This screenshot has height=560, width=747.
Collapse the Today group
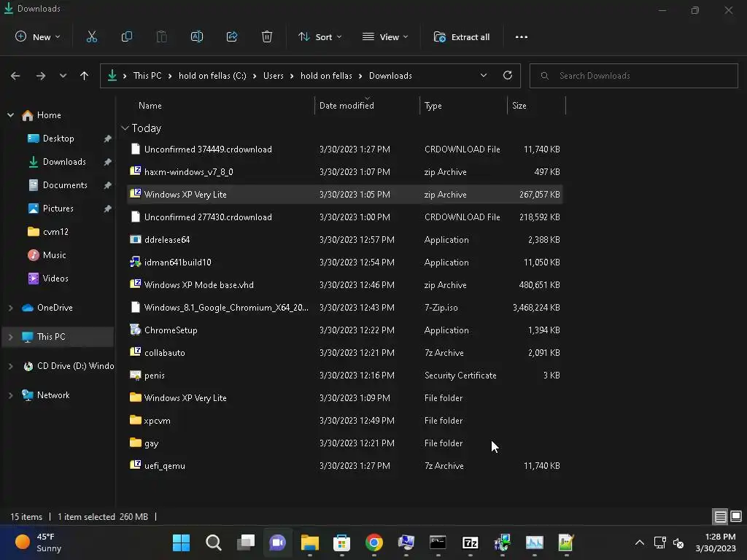[x=125, y=128]
